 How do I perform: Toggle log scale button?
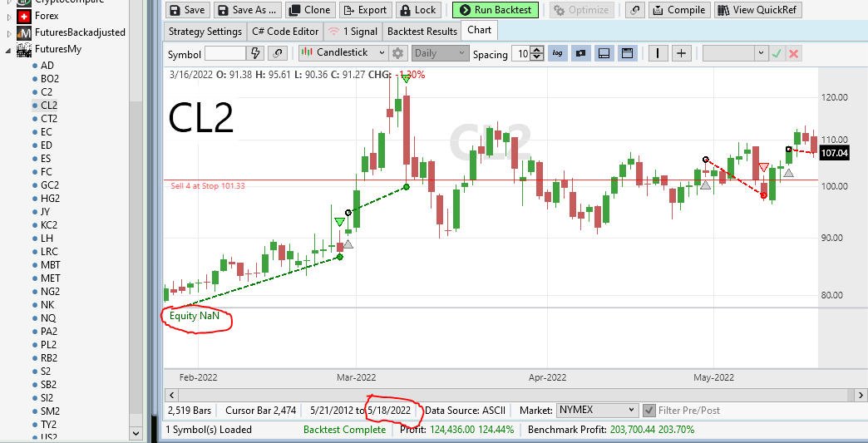[558, 53]
